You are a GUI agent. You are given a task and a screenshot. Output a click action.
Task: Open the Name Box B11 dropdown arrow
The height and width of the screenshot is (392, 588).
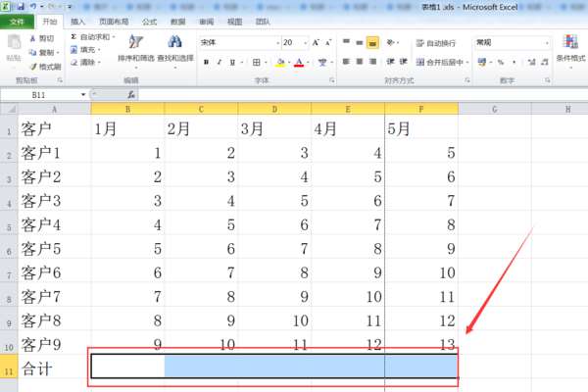(x=83, y=95)
